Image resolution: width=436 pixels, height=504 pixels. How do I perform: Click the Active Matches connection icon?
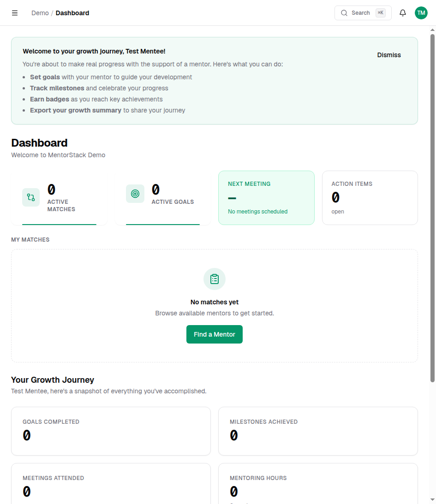30,197
